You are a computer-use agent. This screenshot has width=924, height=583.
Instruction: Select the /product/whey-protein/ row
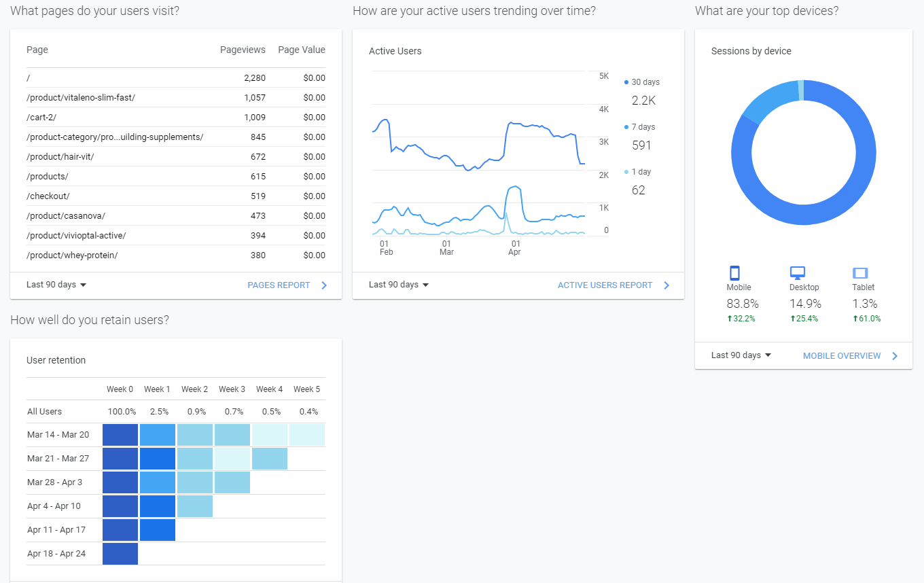click(x=176, y=255)
